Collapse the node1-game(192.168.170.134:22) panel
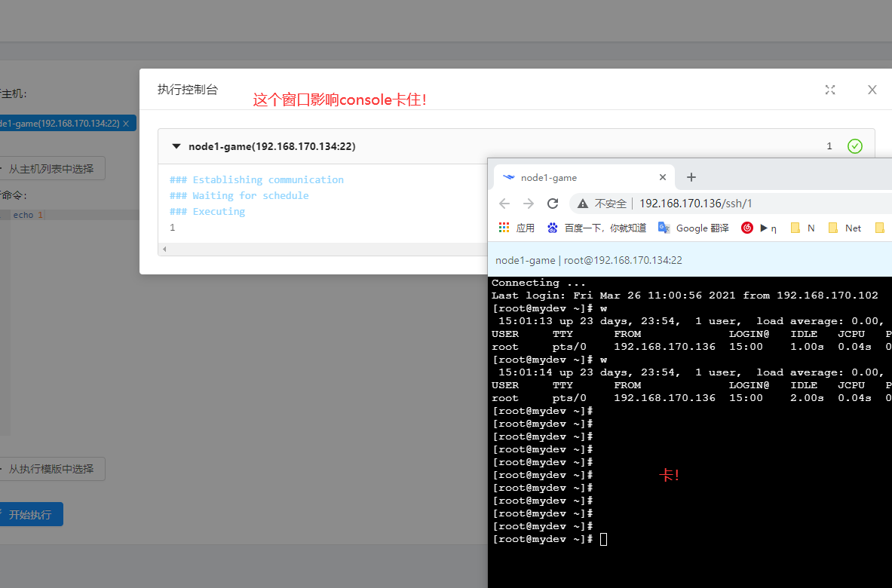The image size is (892, 588). point(176,147)
